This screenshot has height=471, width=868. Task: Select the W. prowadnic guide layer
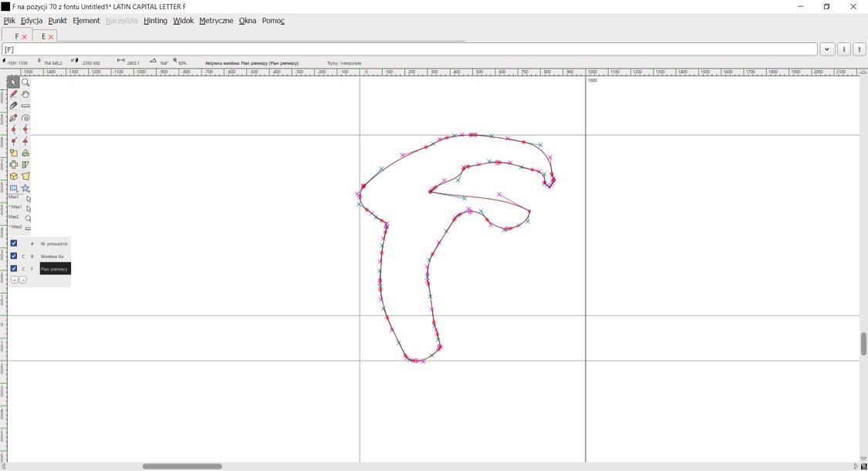[x=54, y=244]
